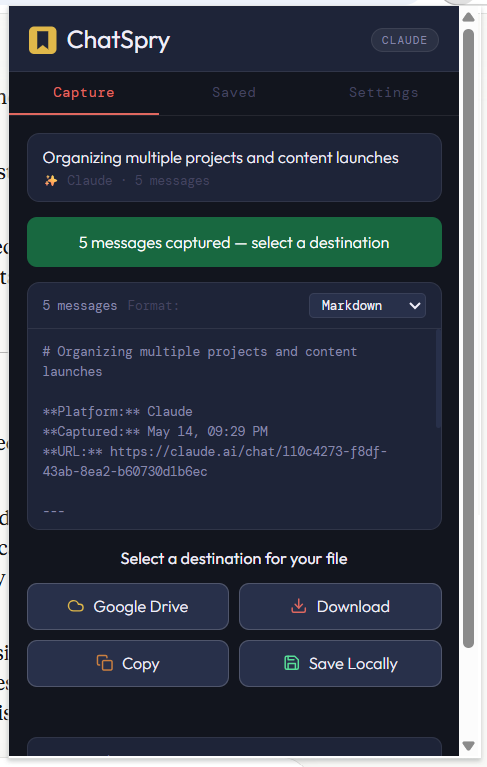This screenshot has height=767, width=487.
Task: Click the ChatSpry bookmark logo icon
Action: (43, 40)
